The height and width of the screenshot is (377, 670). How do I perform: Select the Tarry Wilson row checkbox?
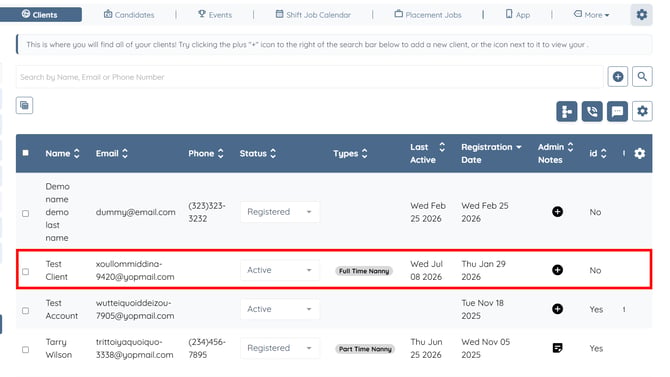(x=26, y=350)
